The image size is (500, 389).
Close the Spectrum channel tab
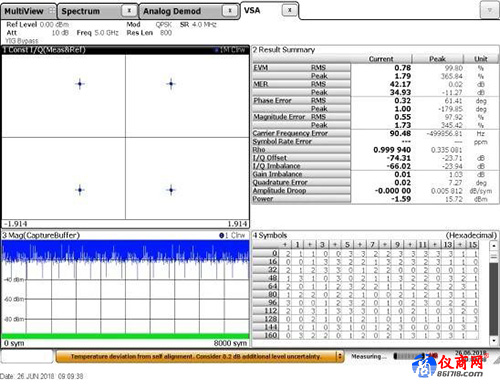(x=129, y=11)
